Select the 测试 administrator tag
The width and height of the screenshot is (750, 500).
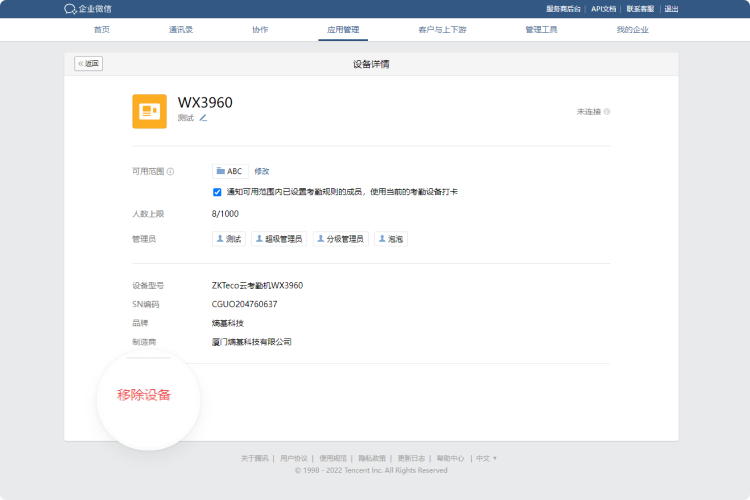pyautogui.click(x=229, y=239)
